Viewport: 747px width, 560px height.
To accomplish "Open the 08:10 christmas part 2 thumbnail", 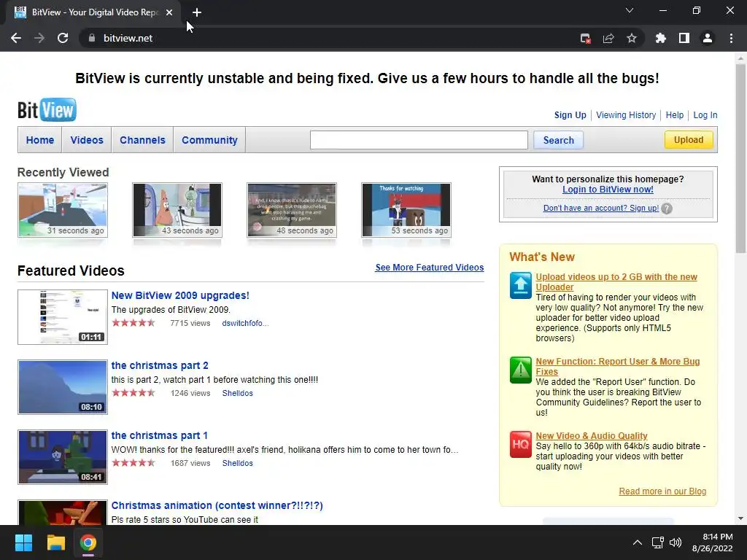I will pyautogui.click(x=63, y=387).
